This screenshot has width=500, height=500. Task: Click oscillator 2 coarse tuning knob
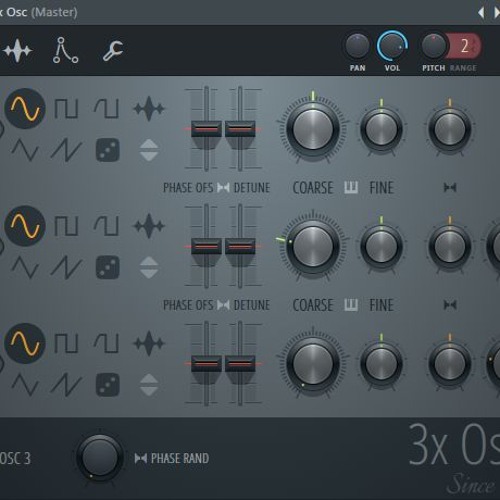[313, 247]
